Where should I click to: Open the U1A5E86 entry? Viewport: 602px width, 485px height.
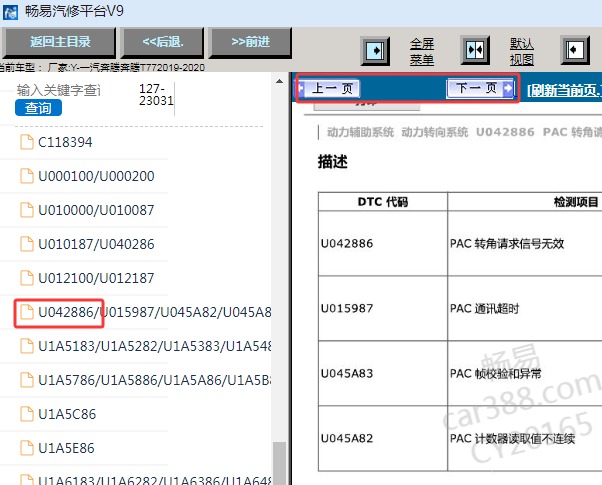click(x=66, y=448)
